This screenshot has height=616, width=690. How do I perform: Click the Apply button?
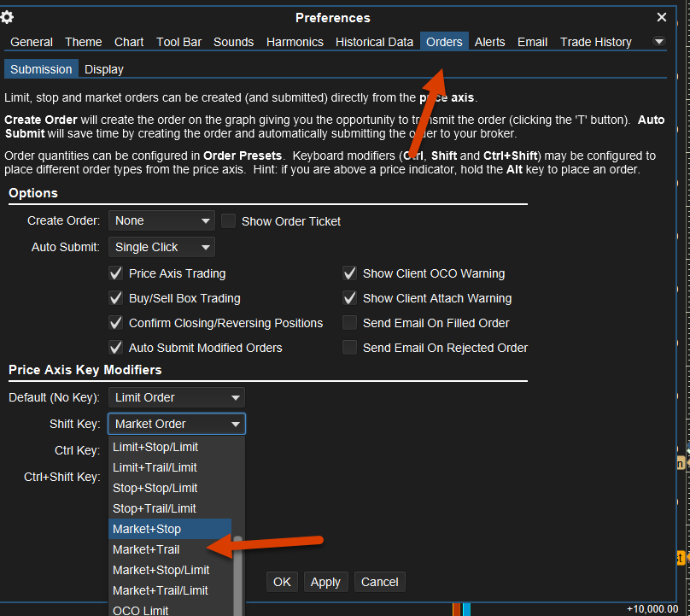tap(325, 582)
